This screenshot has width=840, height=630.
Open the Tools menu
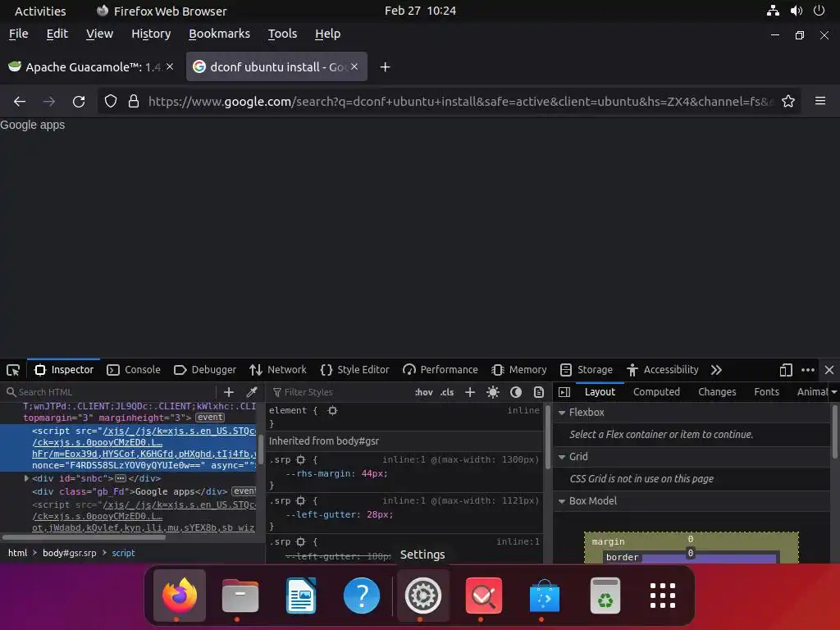pyautogui.click(x=282, y=34)
